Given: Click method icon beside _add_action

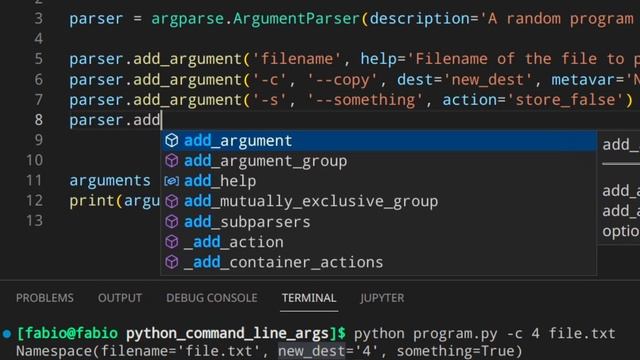Looking at the screenshot, I should (171, 242).
